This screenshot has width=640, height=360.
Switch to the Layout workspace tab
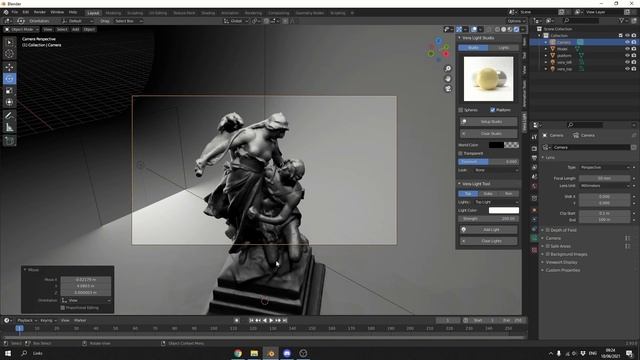click(x=93, y=13)
